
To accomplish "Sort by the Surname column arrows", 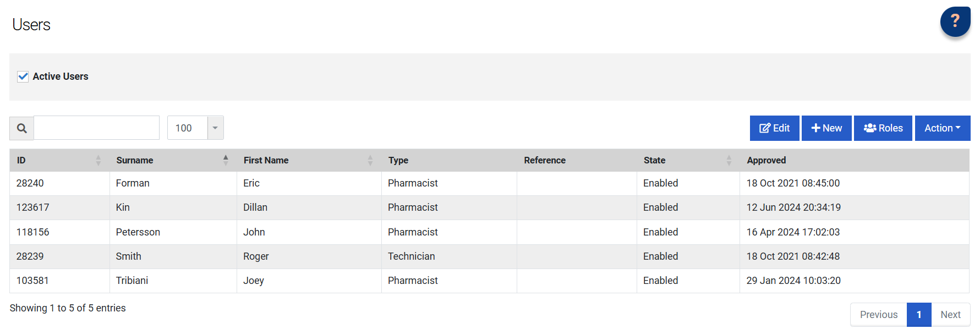I will pos(226,160).
